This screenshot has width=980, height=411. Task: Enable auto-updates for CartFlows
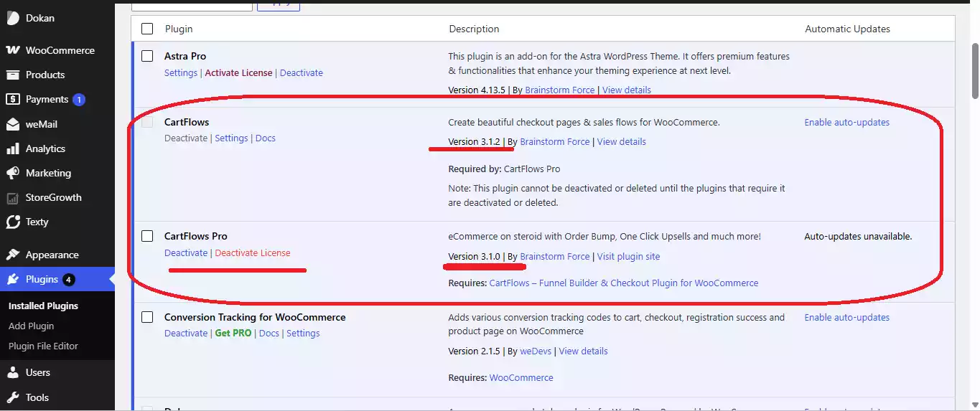[846, 122]
